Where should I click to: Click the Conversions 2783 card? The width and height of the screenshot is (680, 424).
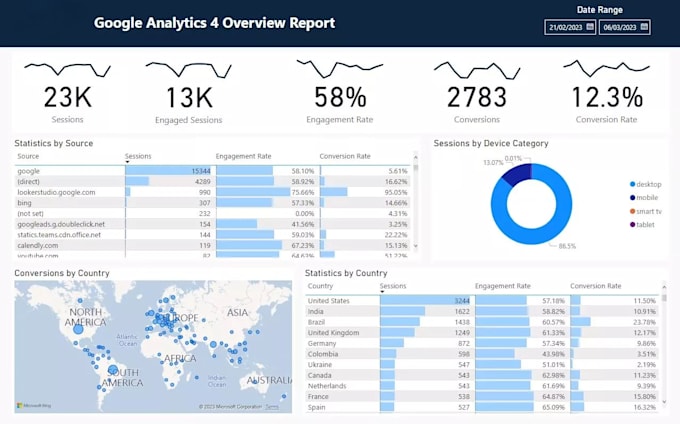pyautogui.click(x=477, y=92)
